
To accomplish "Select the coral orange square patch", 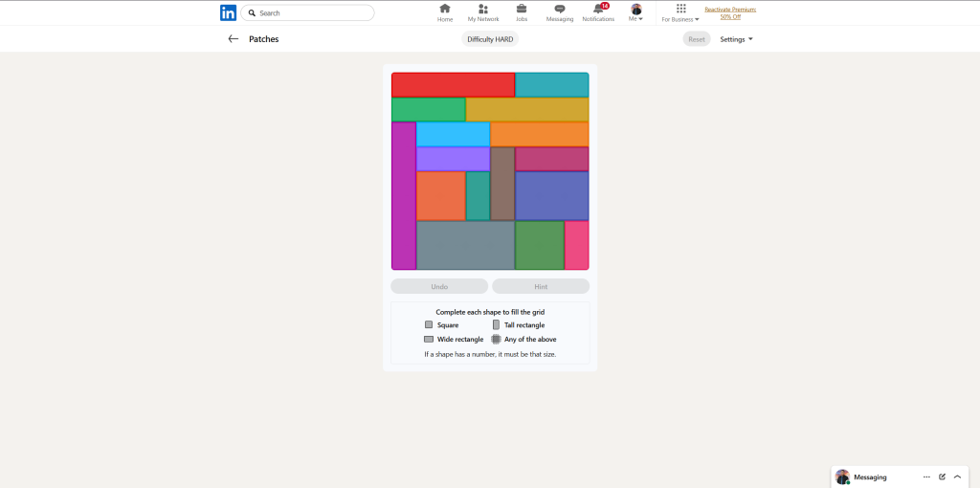I will click(x=440, y=195).
